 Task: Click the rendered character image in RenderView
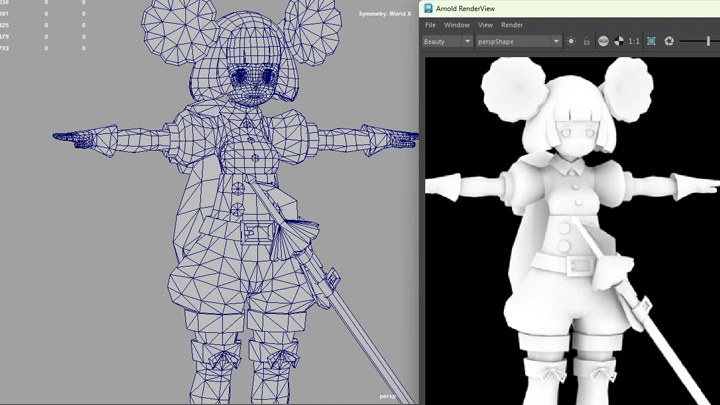point(572,231)
